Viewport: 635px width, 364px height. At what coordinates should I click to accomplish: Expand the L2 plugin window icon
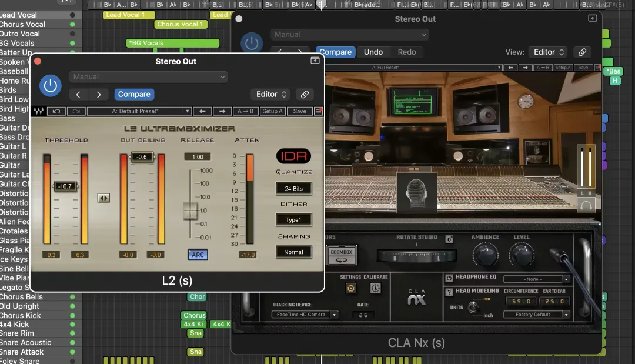(315, 61)
